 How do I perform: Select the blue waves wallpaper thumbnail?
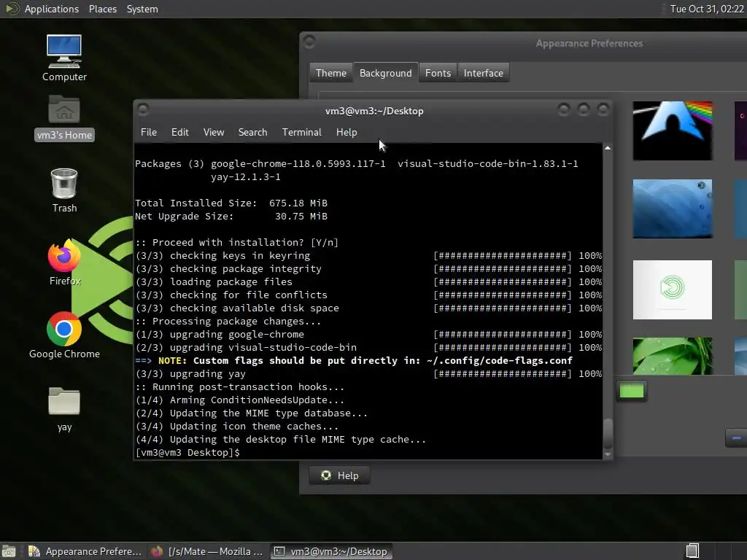[x=673, y=209]
